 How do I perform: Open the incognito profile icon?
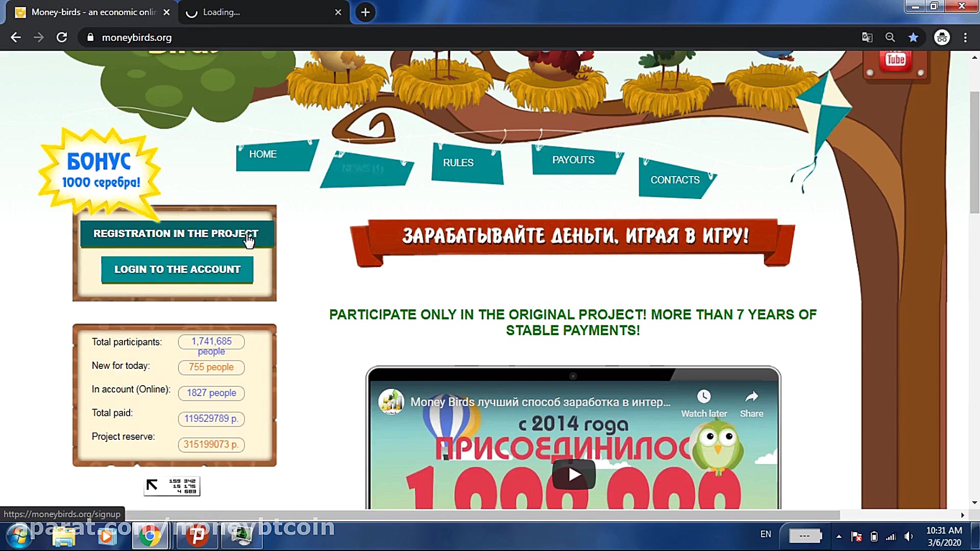(x=942, y=37)
